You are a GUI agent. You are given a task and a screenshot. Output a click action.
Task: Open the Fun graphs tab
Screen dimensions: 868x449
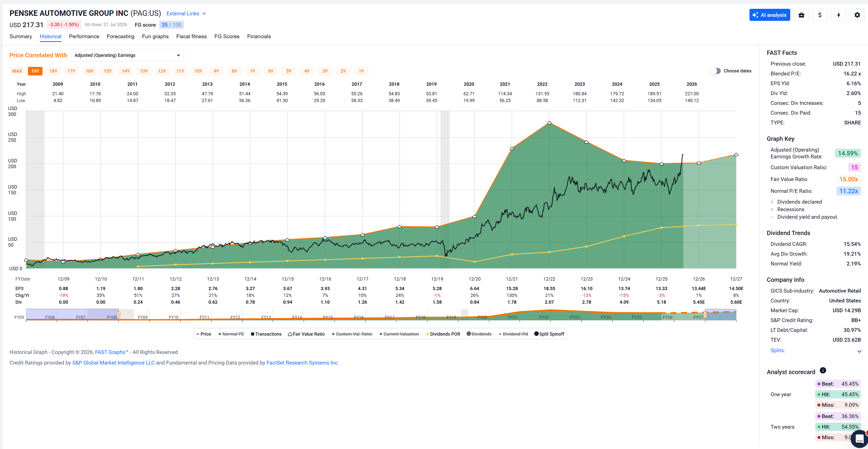[x=155, y=36]
